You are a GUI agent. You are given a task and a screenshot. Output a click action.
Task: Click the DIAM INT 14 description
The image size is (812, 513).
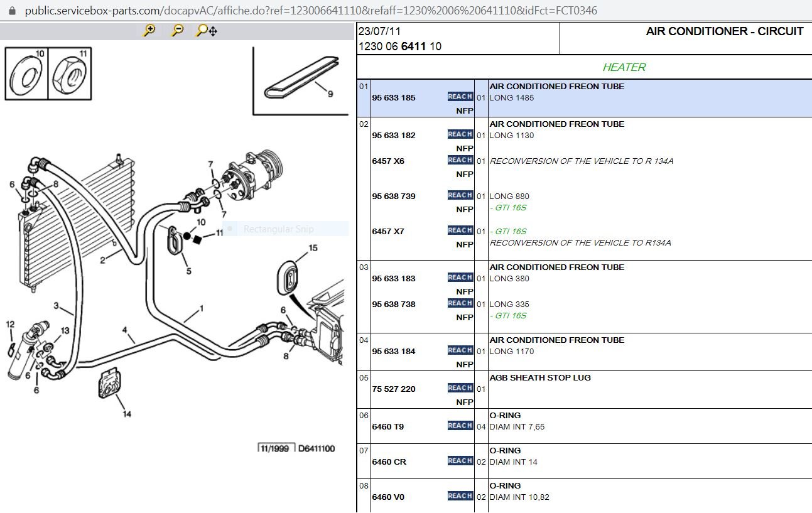(x=514, y=462)
